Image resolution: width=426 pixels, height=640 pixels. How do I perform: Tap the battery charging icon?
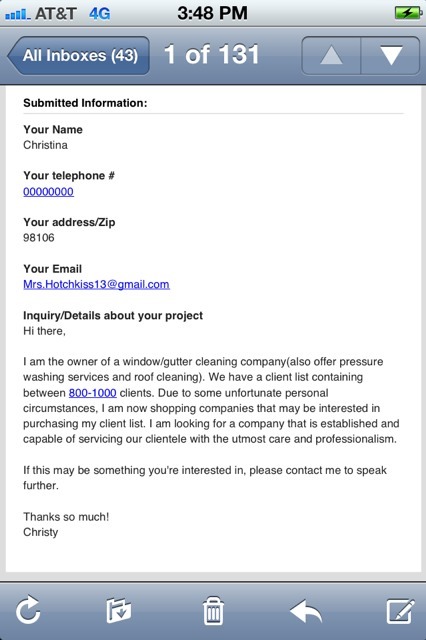pyautogui.click(x=408, y=13)
